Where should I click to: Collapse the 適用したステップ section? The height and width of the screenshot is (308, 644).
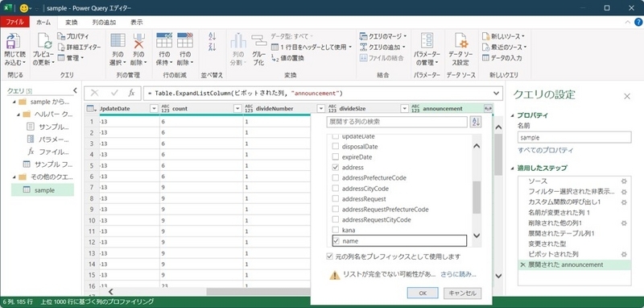512,168
